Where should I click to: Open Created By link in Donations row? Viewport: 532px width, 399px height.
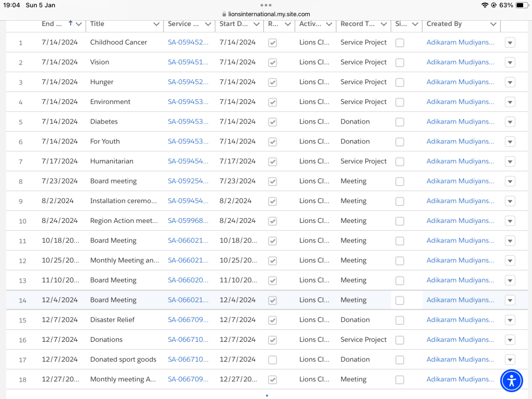[460, 340]
